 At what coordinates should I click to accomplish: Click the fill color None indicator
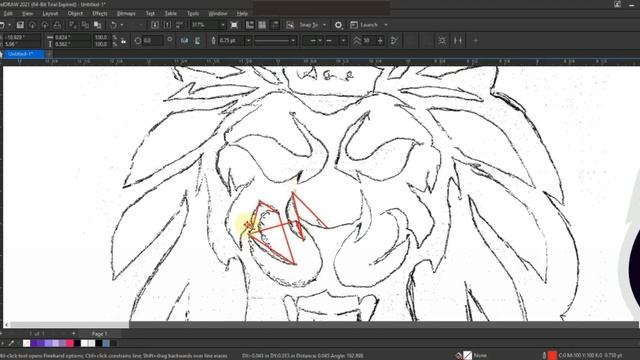pos(467,356)
